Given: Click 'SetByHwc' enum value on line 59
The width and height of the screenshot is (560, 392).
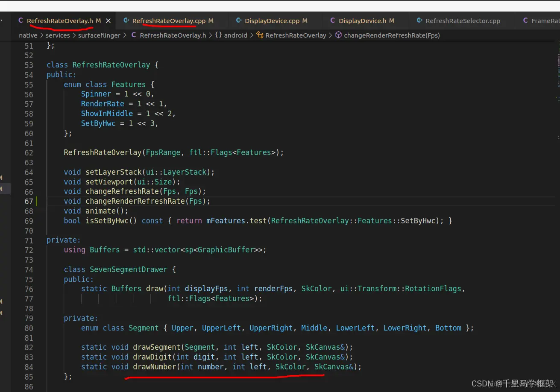Looking at the screenshot, I should click(x=98, y=123).
